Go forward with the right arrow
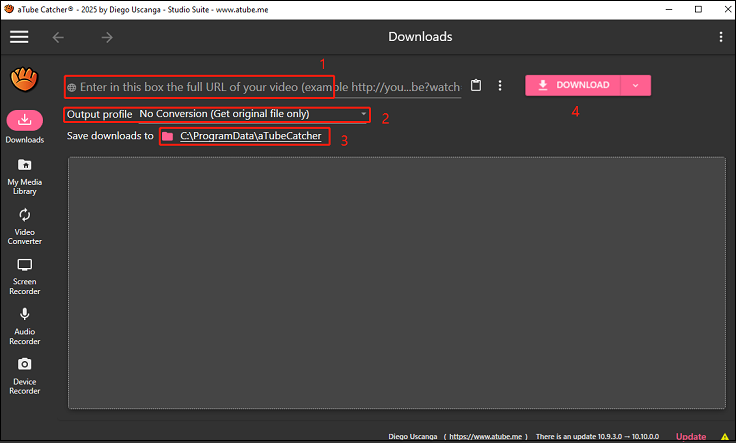 coord(107,37)
